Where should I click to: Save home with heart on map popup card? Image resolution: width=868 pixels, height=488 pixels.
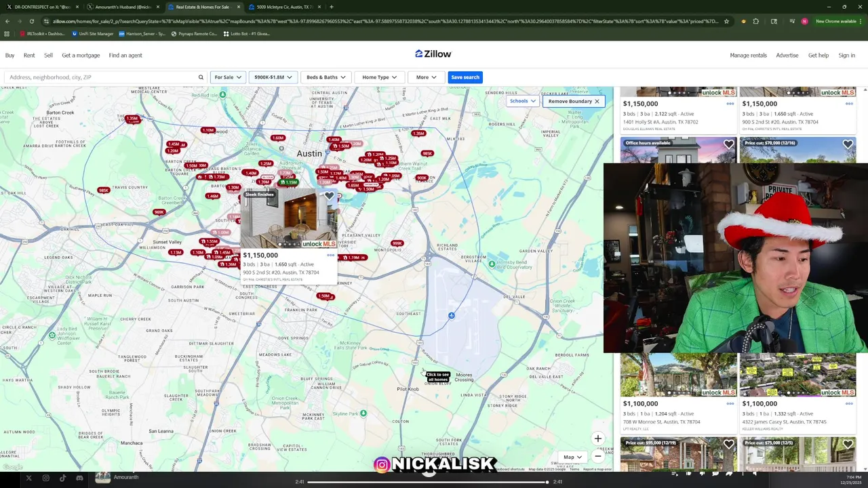click(x=329, y=197)
